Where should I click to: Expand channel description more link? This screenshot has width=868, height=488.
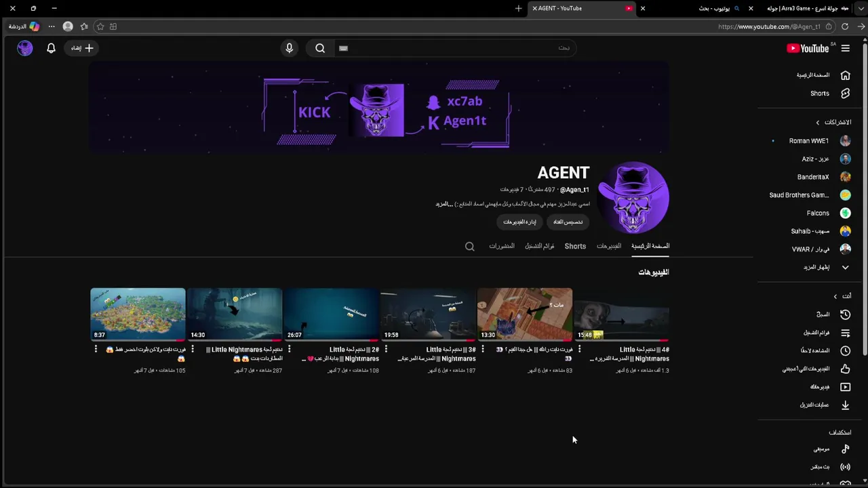click(444, 204)
